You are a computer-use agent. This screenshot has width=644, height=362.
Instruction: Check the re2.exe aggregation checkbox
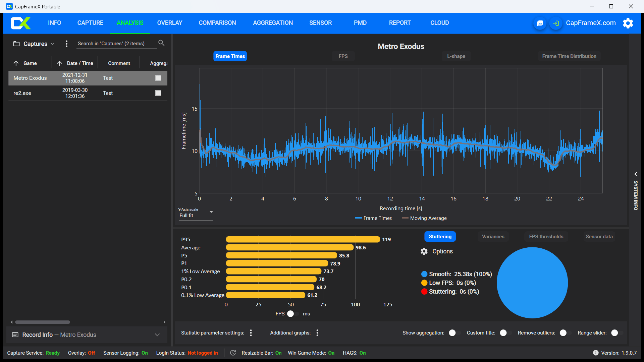(158, 93)
